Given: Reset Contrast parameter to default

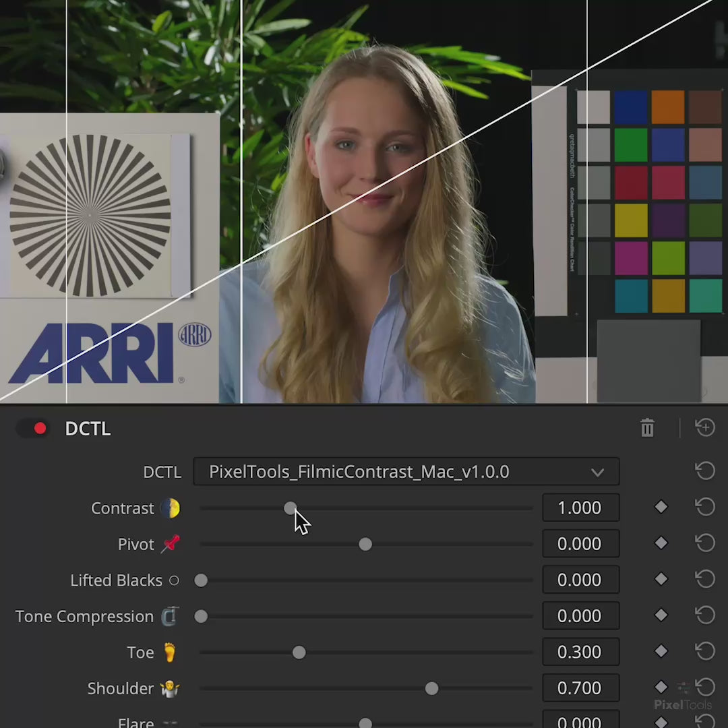Looking at the screenshot, I should click(x=705, y=507).
